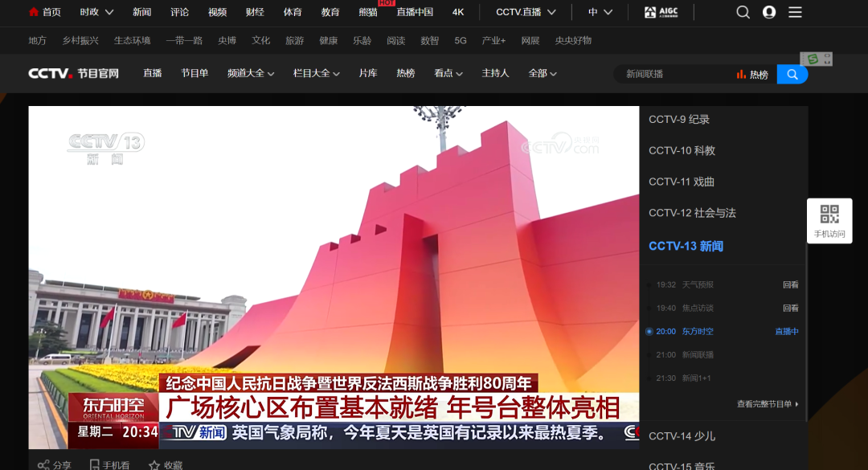Open the 乡村振兴 menu item
Screen dimensions: 868x470
click(80, 40)
